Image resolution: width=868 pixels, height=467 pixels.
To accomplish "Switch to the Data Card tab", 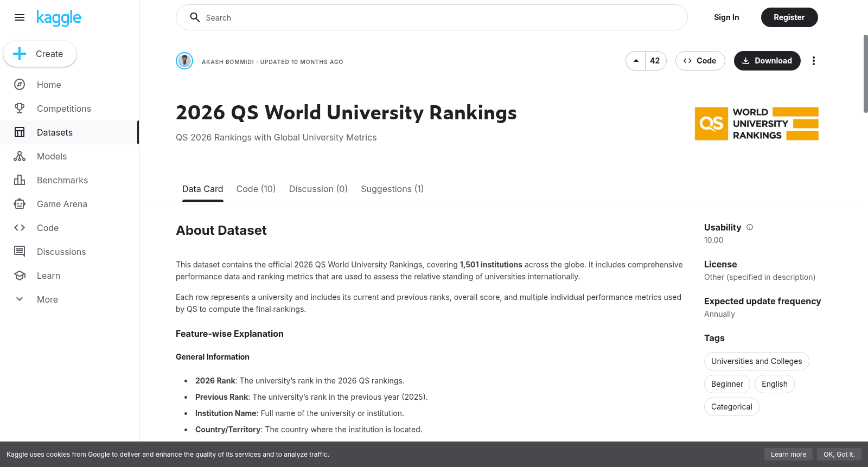I will coord(202,189).
